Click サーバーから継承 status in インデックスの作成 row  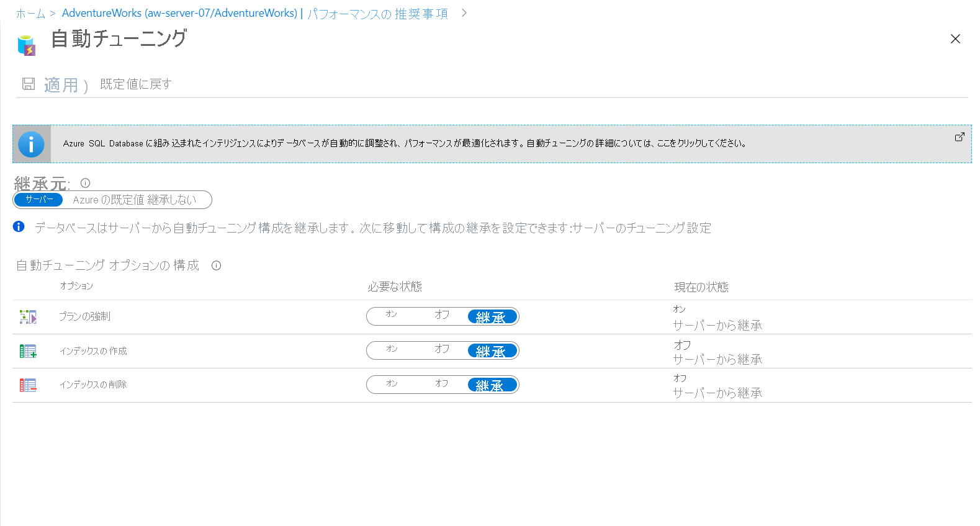[x=717, y=359]
